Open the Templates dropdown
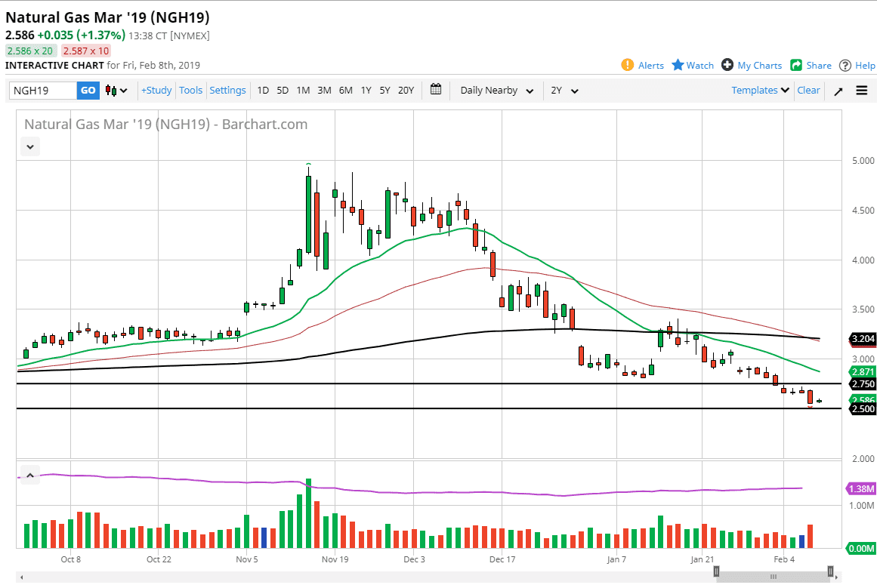Screen dimensions: 877x588 pyautogui.click(x=761, y=91)
